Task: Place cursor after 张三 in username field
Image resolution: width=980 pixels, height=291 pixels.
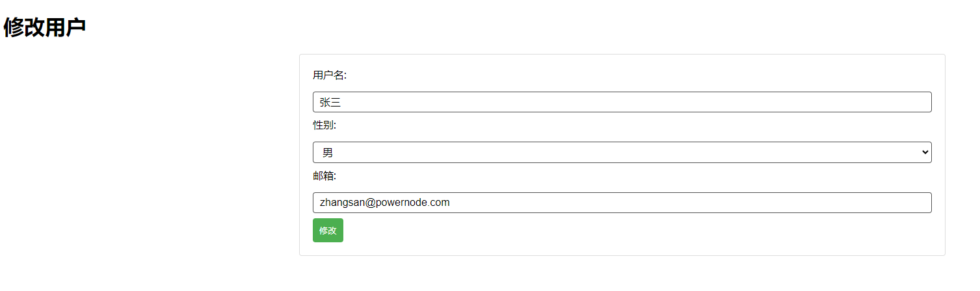Action: [x=343, y=102]
